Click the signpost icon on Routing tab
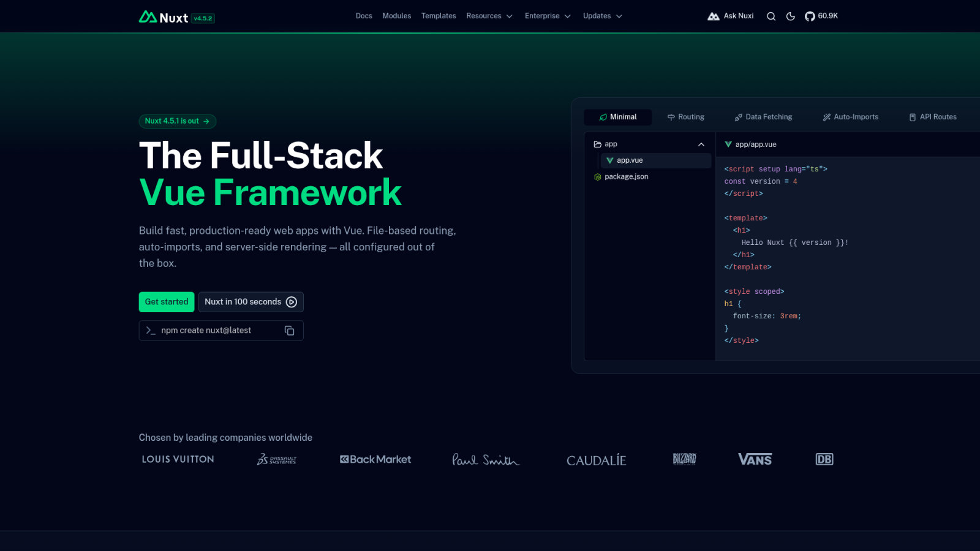This screenshot has width=980, height=551. pos(671,117)
